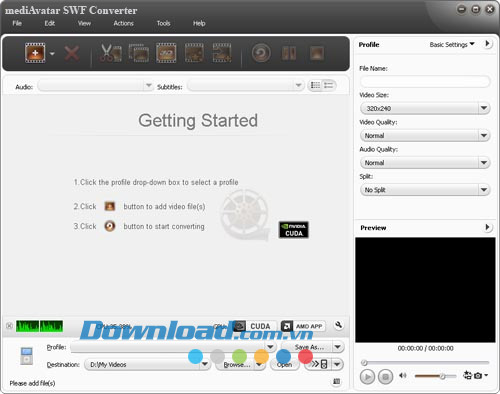Click the Pause conversion icon
500x394 pixels.
pyautogui.click(x=289, y=53)
